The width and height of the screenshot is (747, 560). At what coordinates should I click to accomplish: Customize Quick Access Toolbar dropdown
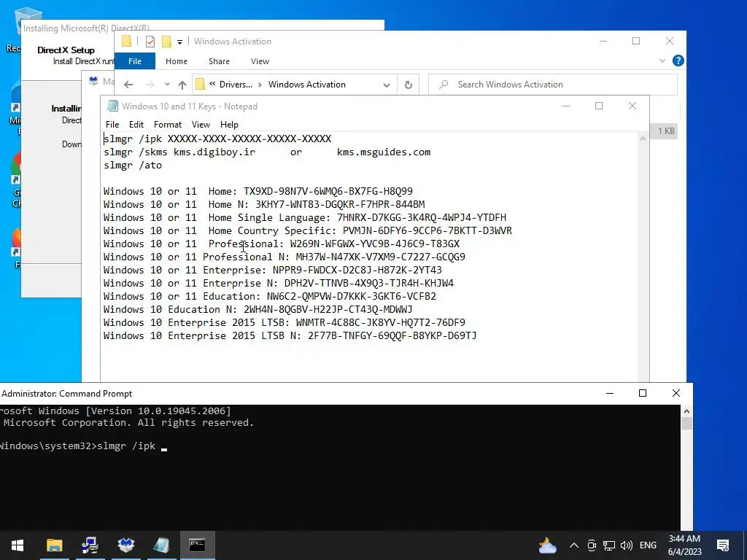(179, 42)
